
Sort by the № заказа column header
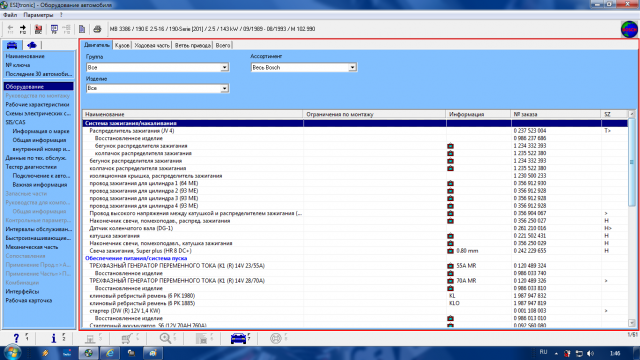556,114
